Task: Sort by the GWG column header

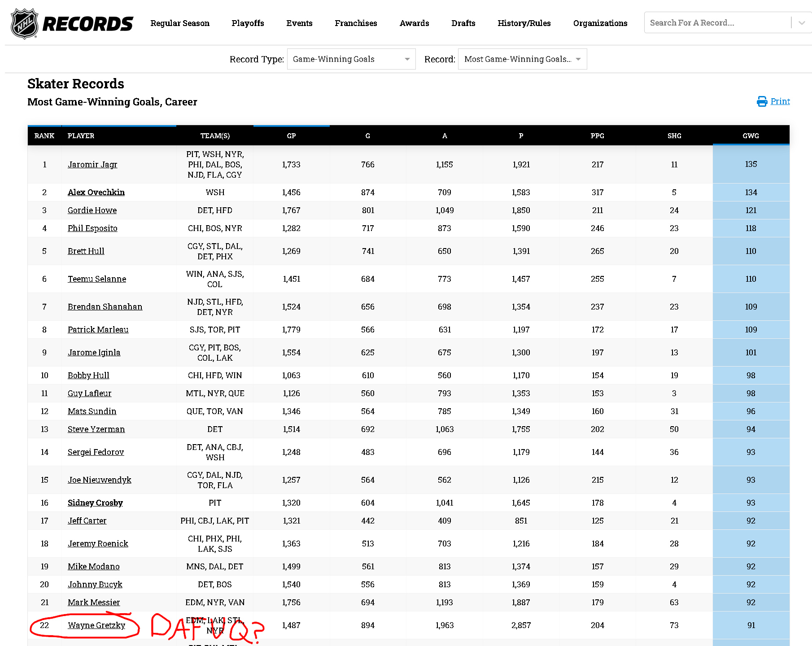Action: point(751,136)
